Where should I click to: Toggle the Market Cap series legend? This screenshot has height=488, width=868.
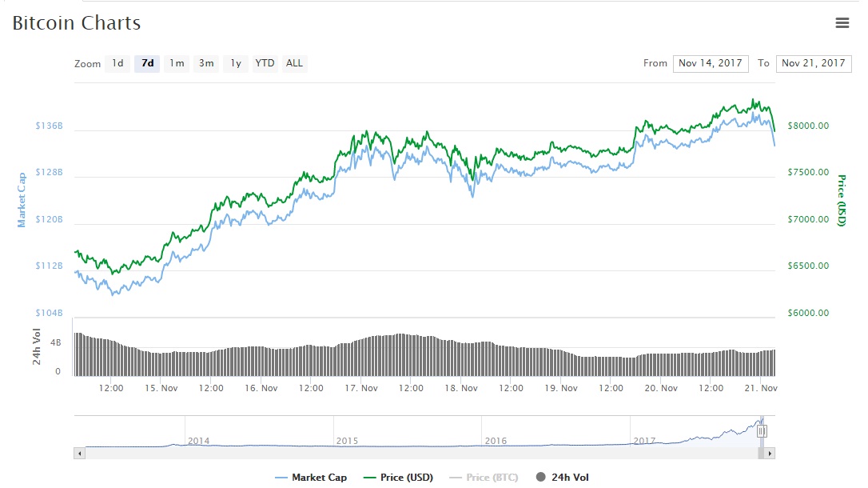(x=311, y=478)
